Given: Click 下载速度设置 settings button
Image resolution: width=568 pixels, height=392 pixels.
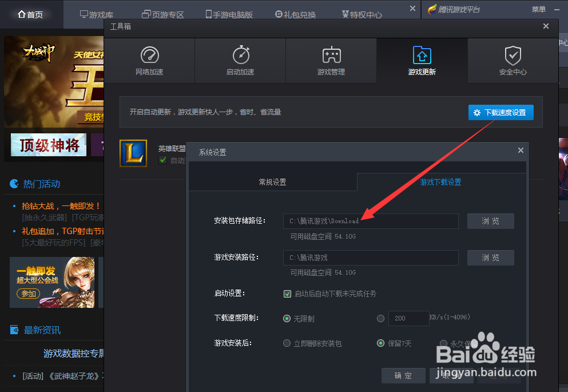Looking at the screenshot, I should tap(501, 112).
